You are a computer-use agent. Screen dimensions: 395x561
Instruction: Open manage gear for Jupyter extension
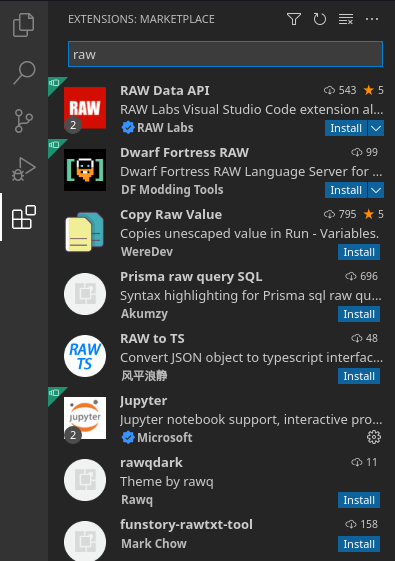pyautogui.click(x=374, y=437)
